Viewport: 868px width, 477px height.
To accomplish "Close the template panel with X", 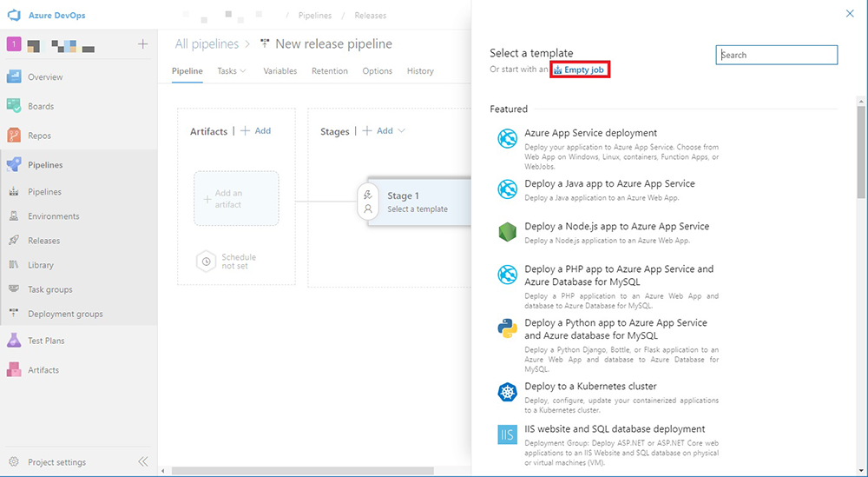I will point(850,14).
